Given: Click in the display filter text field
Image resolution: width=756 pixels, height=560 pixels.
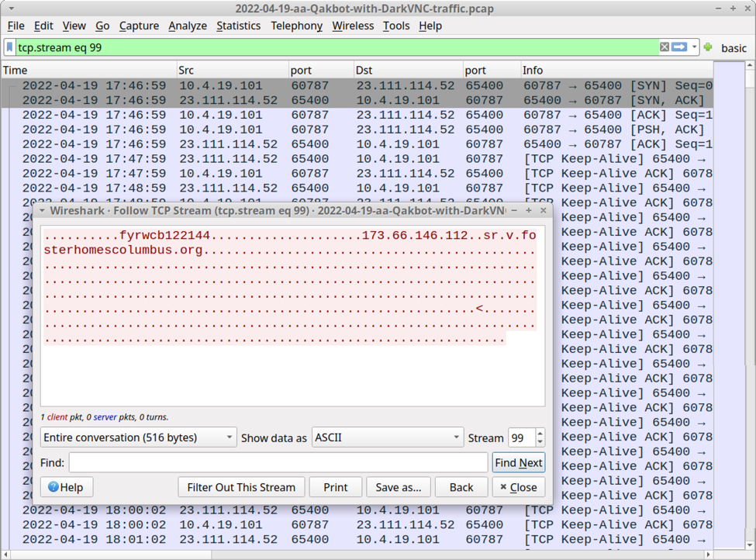Looking at the screenshot, I should tap(337, 47).
